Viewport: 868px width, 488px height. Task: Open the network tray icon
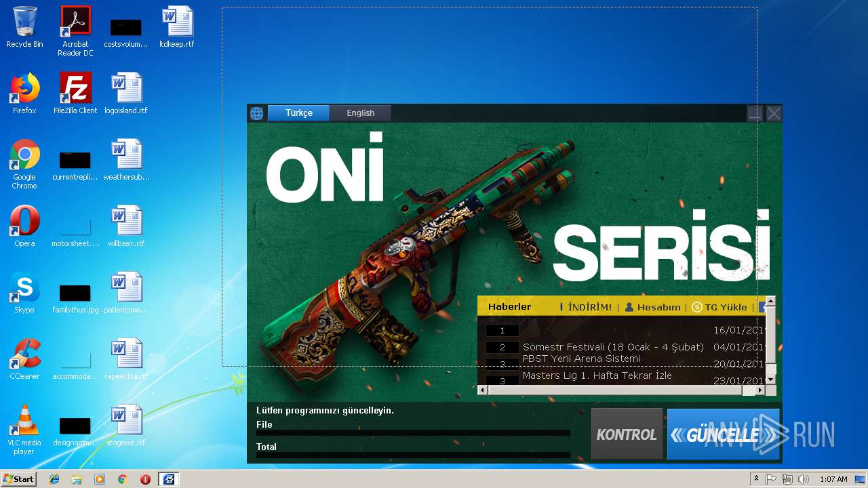787,479
